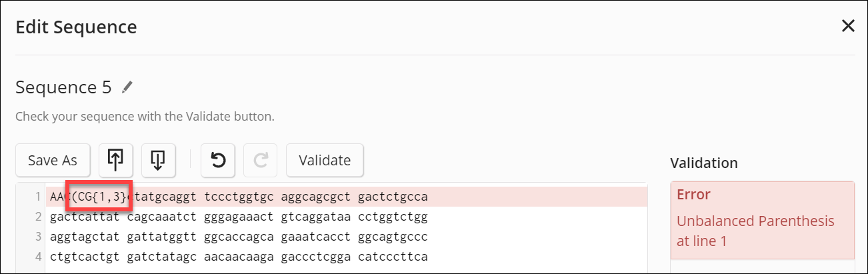This screenshot has height=274, width=868.
Task: Select line number 2 in the gutter
Action: (39, 217)
